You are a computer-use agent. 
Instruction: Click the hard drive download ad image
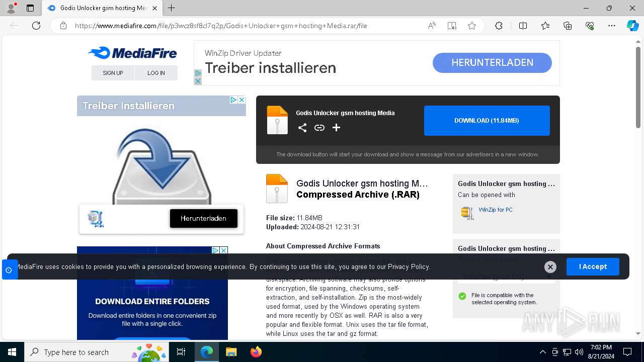click(162, 165)
